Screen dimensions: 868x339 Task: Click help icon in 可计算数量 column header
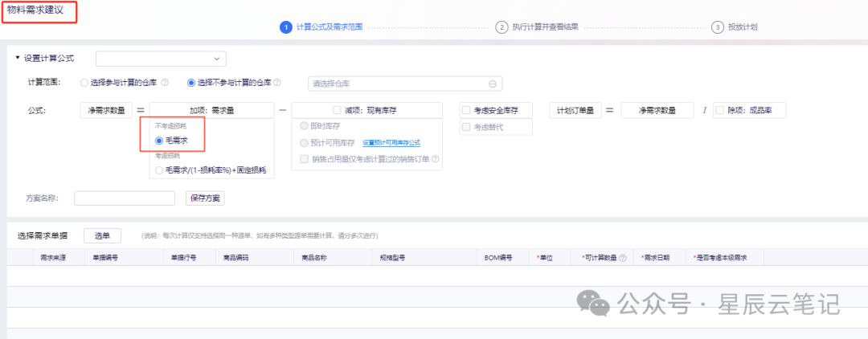point(623,258)
